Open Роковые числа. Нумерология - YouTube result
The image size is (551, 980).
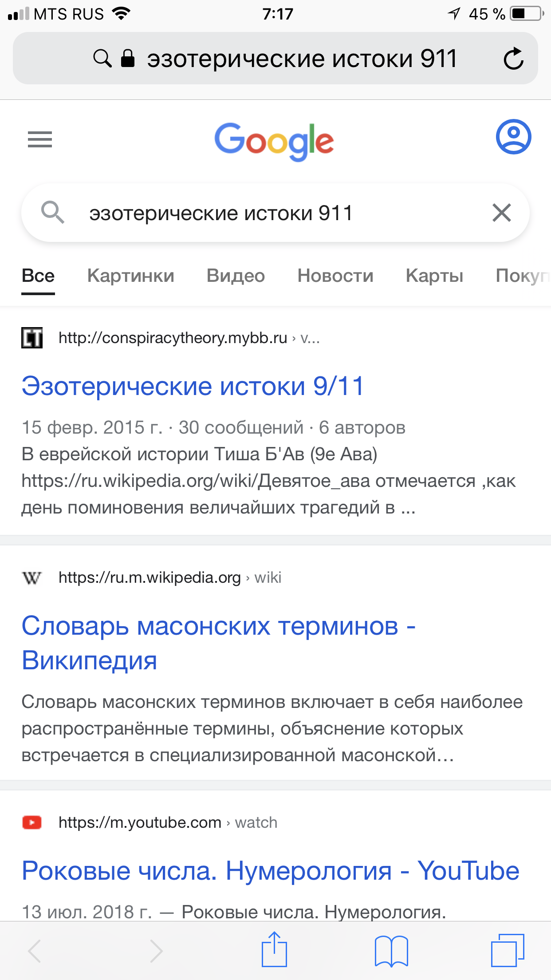click(x=271, y=870)
